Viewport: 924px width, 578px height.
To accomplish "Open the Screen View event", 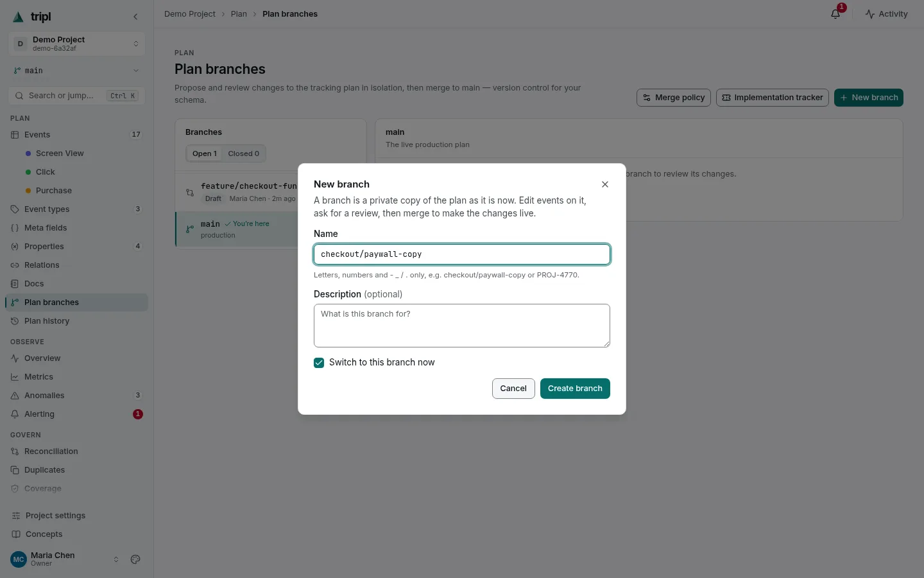I will click(60, 153).
